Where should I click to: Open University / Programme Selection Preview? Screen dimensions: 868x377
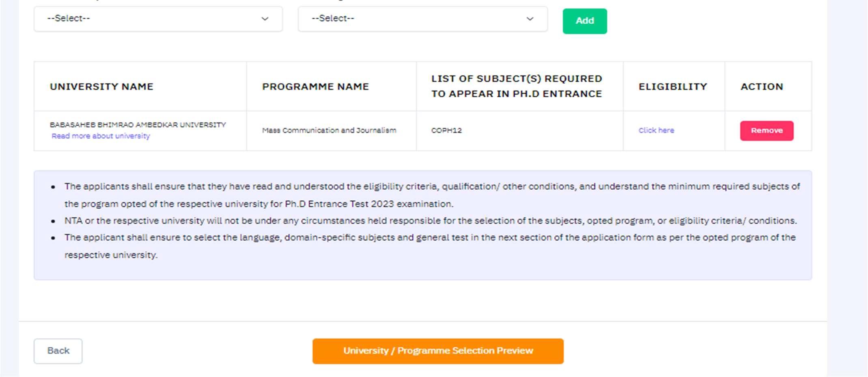coord(438,351)
